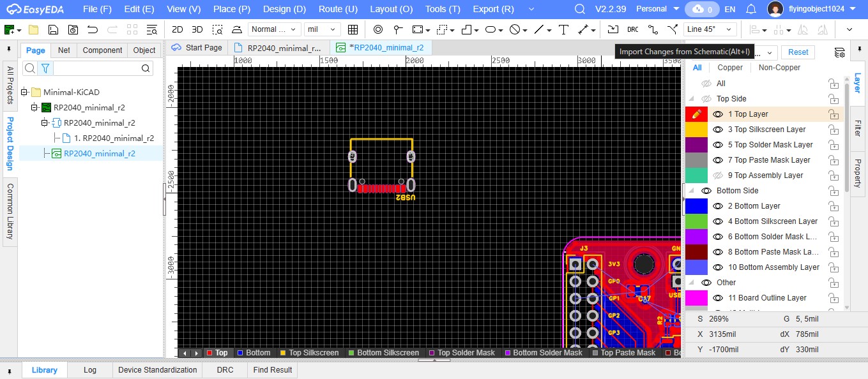Screen dimensions: 868x379
Task: Lock the 2 Bottom Layer
Action: pos(834,206)
